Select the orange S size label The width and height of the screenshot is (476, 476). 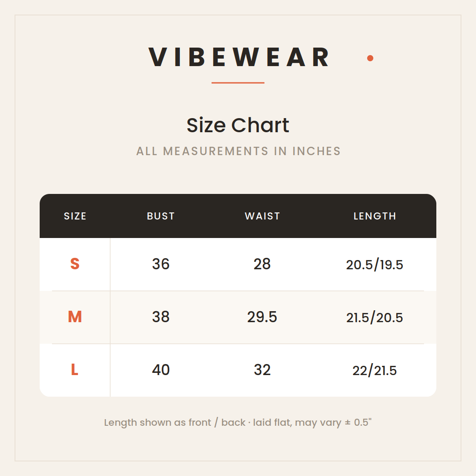74,264
